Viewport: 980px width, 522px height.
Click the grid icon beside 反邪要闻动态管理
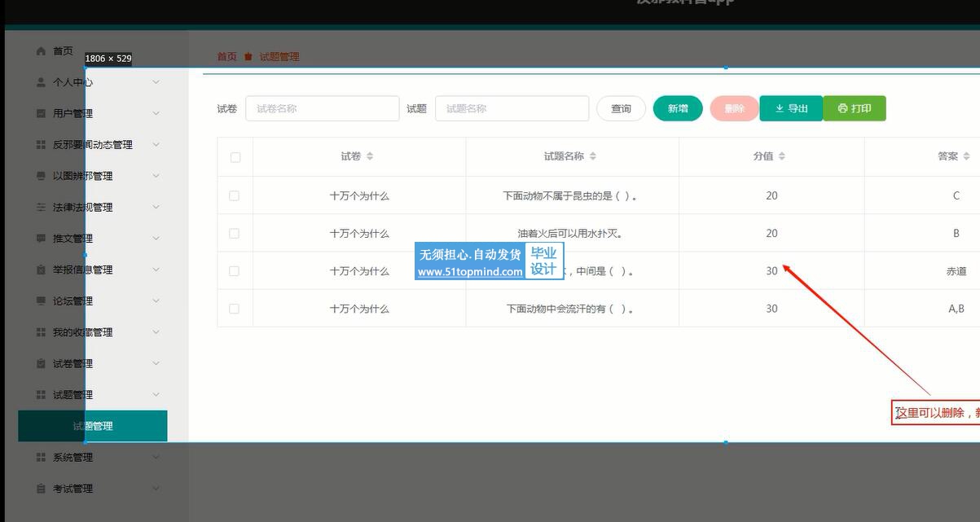click(41, 145)
